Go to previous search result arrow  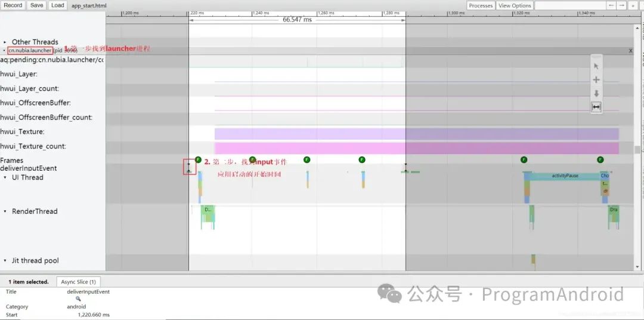tap(611, 6)
